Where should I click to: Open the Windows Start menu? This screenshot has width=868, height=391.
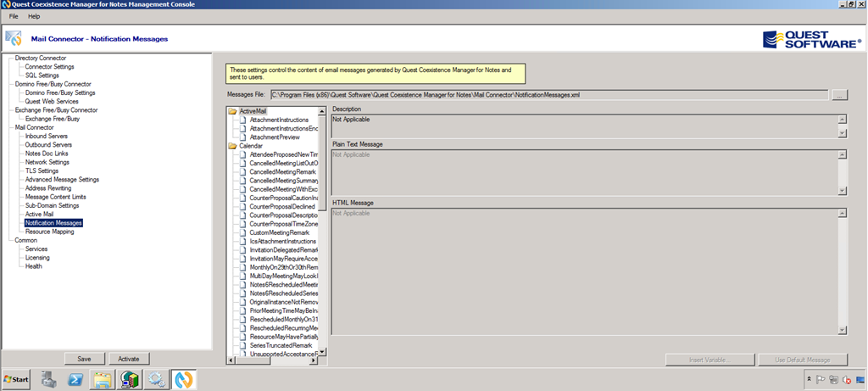16,379
